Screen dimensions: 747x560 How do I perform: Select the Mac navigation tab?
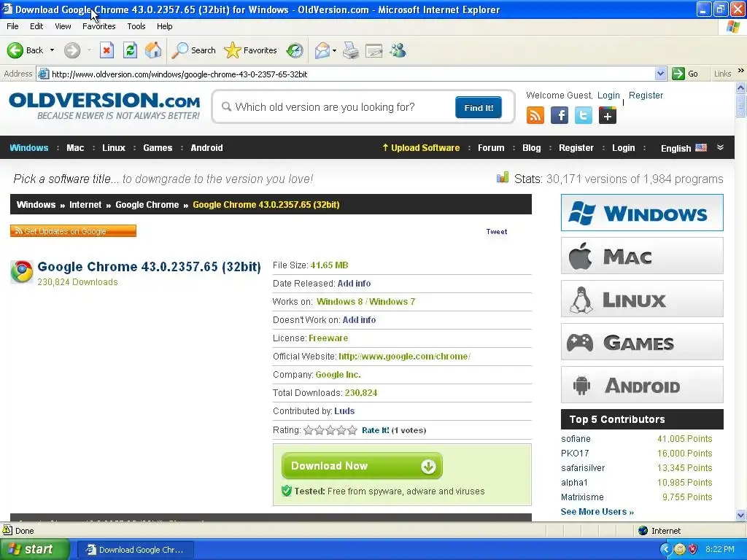click(75, 147)
